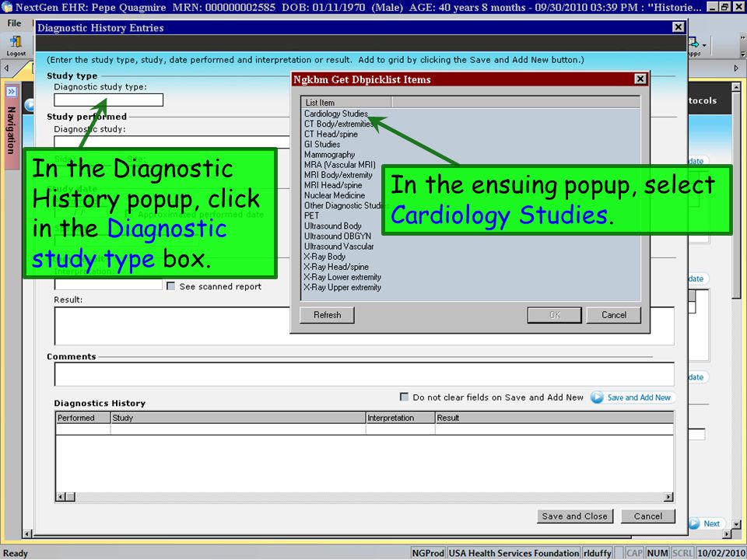The image size is (747, 560).
Task: Click main window scroll up arrow
Action: point(737,88)
